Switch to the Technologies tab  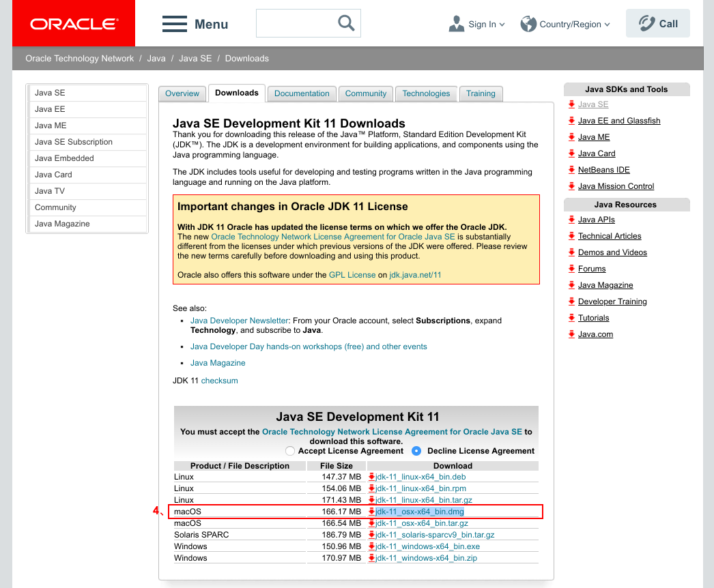tap(426, 93)
